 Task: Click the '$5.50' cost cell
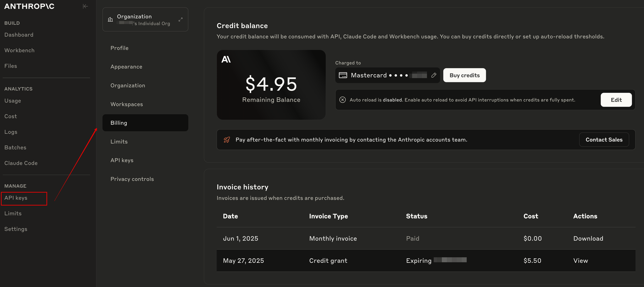pos(532,261)
